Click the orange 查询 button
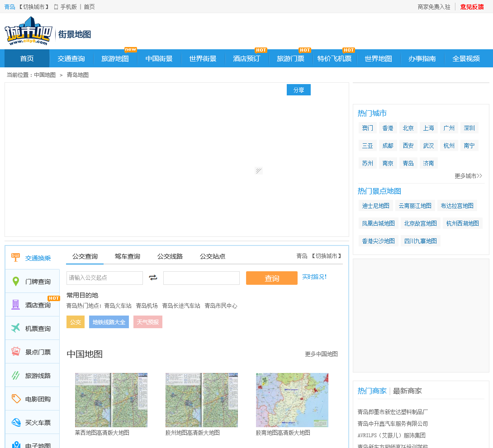Image resolution: width=493 pixels, height=448 pixels. pos(272,278)
